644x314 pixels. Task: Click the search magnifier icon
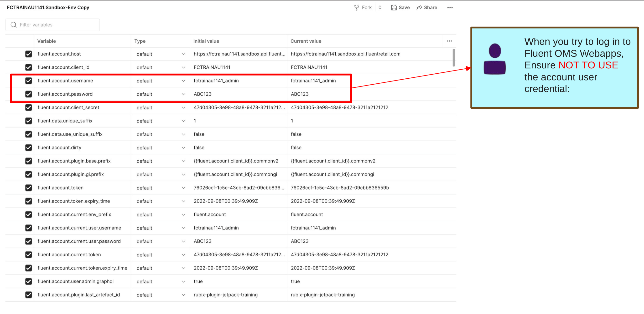coord(14,25)
